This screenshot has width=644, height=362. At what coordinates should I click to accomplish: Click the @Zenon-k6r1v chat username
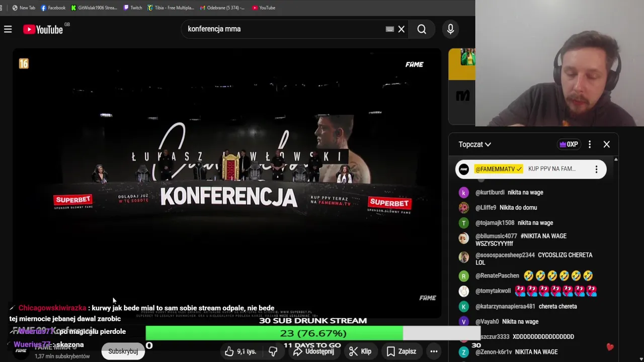tap(494, 352)
